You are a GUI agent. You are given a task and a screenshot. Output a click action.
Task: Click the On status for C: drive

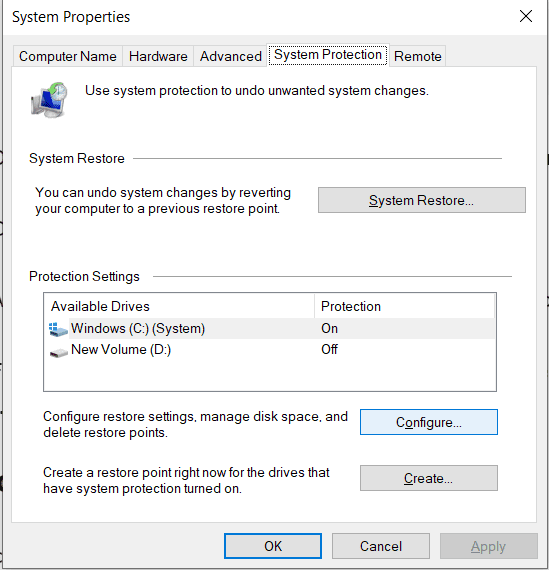tap(329, 329)
